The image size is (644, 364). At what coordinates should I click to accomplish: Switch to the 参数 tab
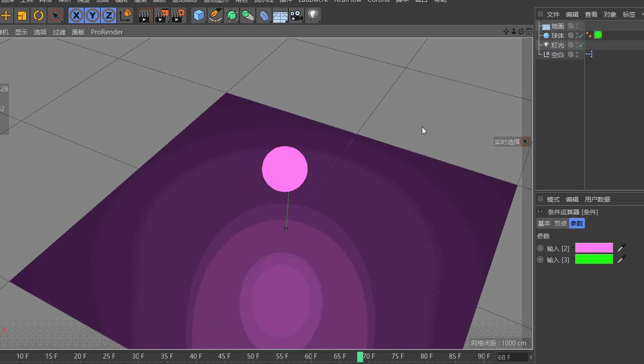pyautogui.click(x=577, y=223)
